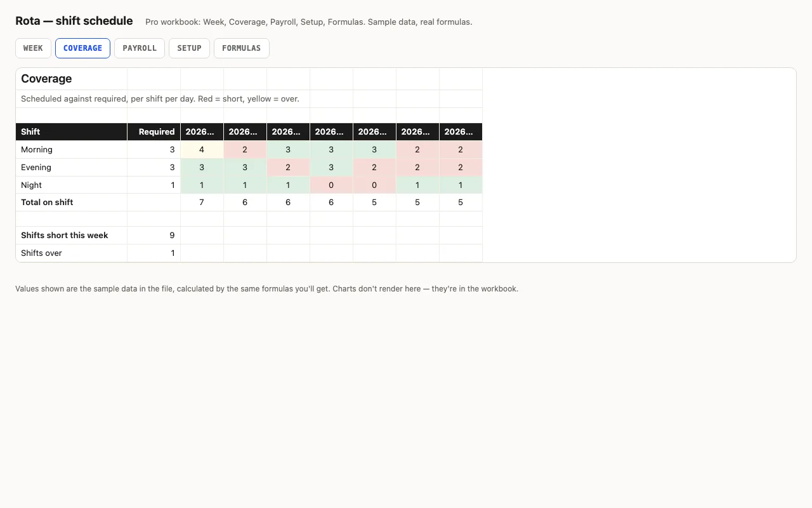Image resolution: width=812 pixels, height=508 pixels.
Task: Click the "Pro workbook" description text
Action: pos(308,22)
